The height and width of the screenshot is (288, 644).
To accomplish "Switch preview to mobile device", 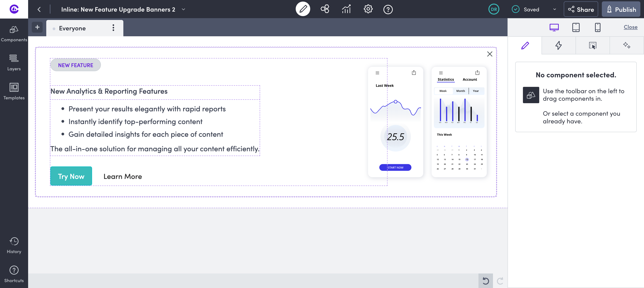I will [598, 27].
